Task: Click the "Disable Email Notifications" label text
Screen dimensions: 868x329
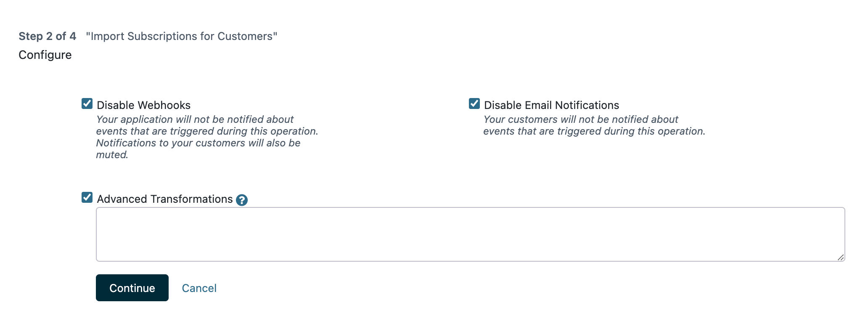Action: click(x=551, y=105)
